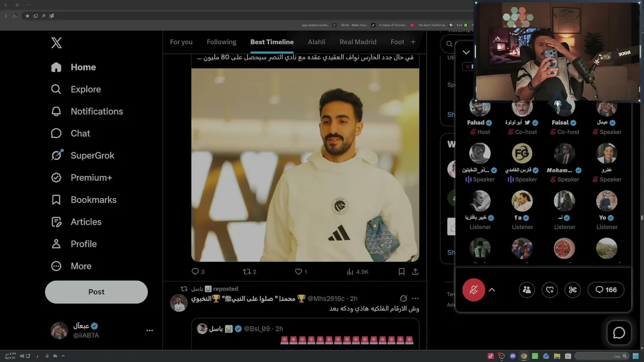Open the Space comments showing 166
Screen dimensions: 644x362
point(606,290)
